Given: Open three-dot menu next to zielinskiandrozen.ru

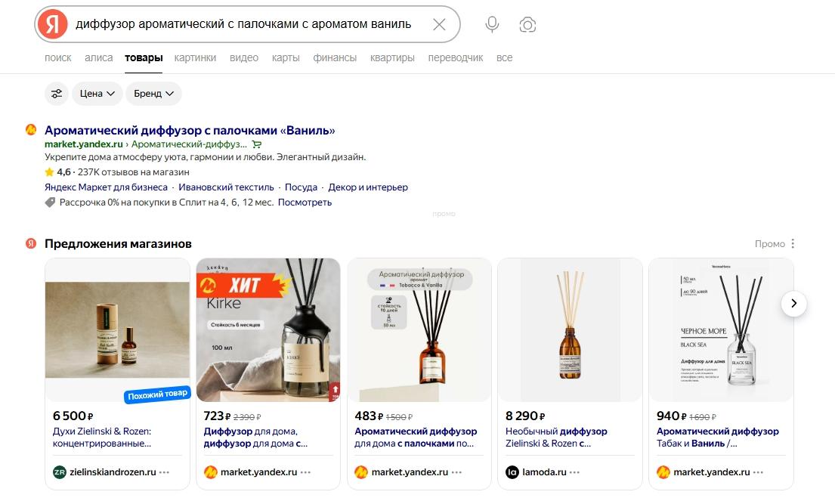Looking at the screenshot, I should tap(165, 472).
